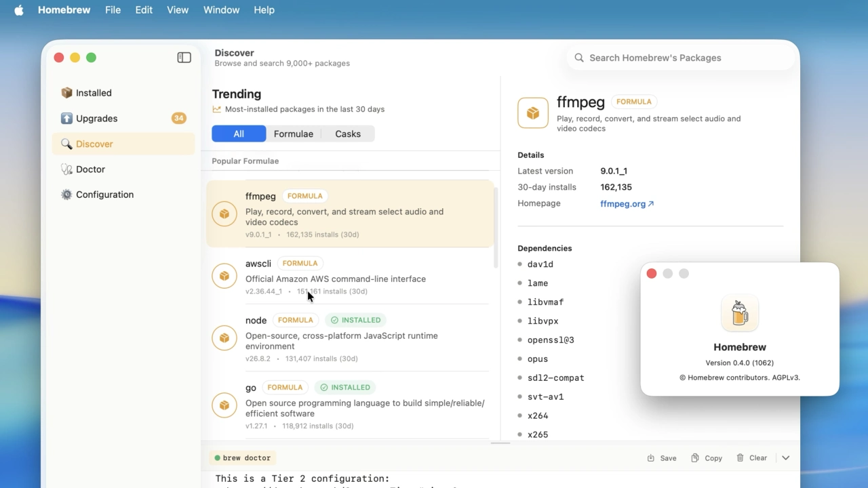Click the brew doctor command label
The height and width of the screenshot is (488, 868).
pyautogui.click(x=247, y=458)
